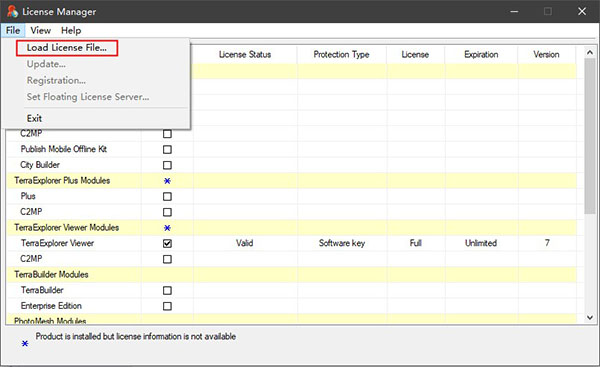The width and height of the screenshot is (600, 367).
Task: Click the Software key cell
Action: click(x=342, y=243)
